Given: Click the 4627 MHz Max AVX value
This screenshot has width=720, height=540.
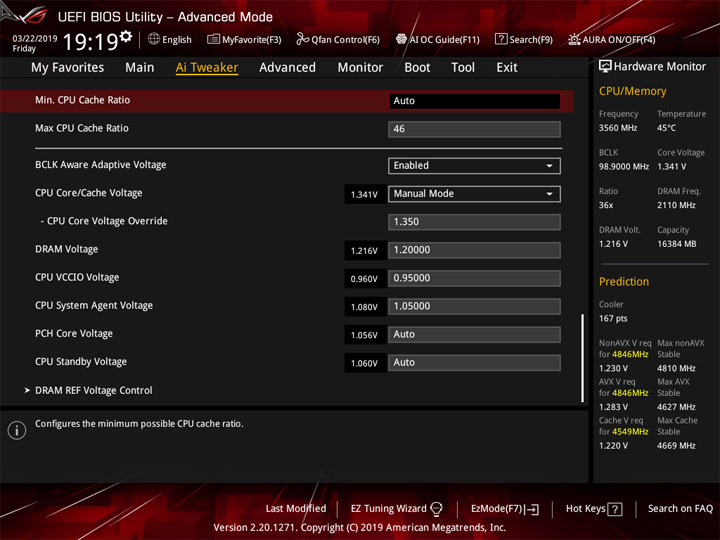Looking at the screenshot, I should (676, 407).
